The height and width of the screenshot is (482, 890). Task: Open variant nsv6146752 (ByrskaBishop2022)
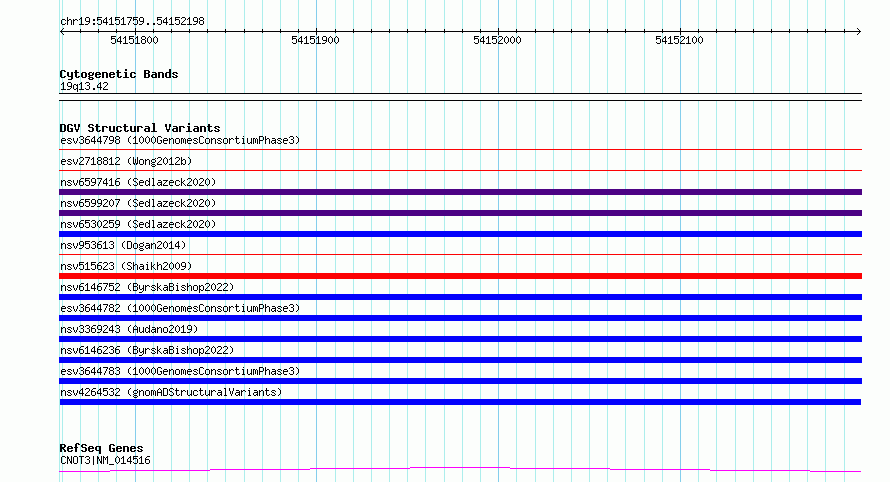(147, 287)
